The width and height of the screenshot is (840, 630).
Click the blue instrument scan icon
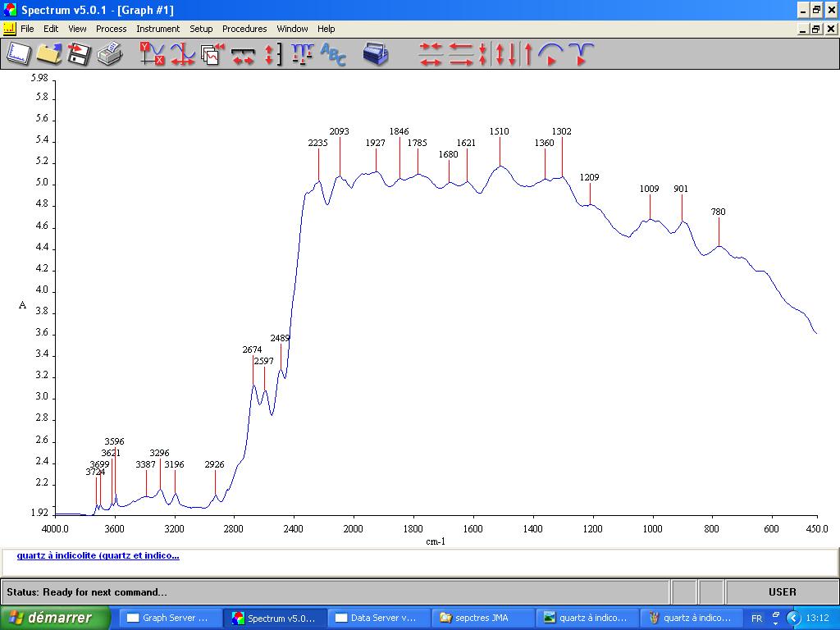tap(376, 54)
